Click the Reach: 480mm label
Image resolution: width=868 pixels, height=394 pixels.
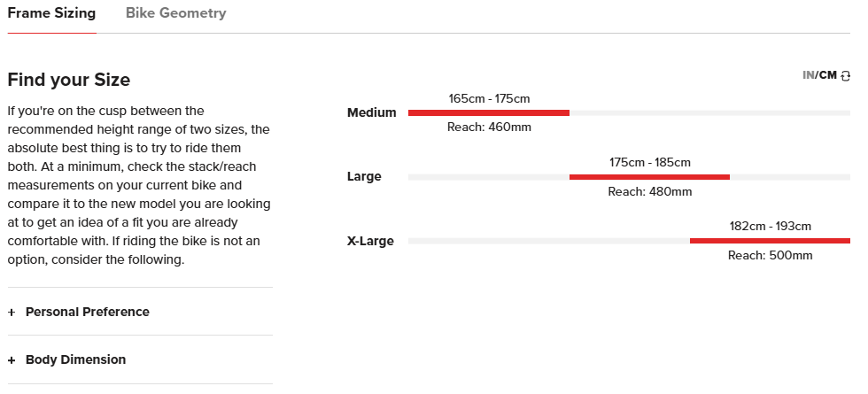[649, 192]
